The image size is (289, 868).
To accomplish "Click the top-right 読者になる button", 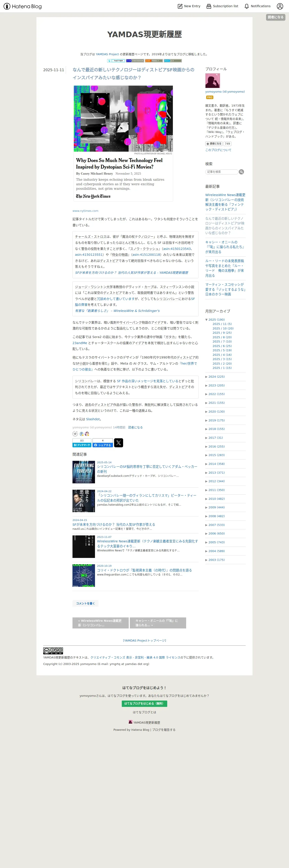I will tap(275, 17).
